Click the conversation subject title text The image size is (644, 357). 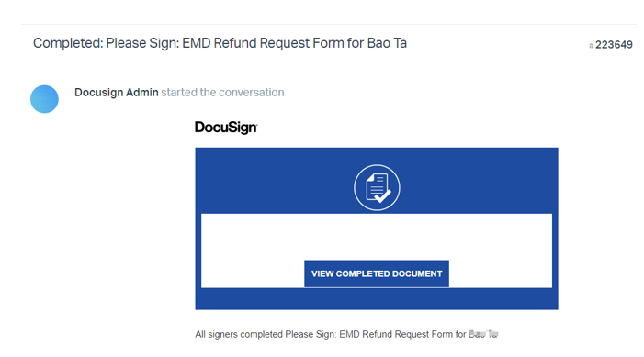[220, 43]
